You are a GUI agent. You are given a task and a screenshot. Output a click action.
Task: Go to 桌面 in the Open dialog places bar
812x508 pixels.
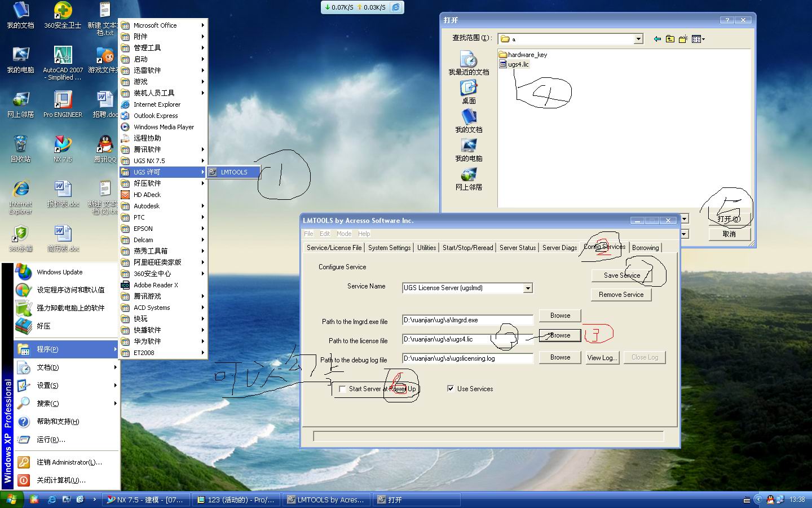469,92
